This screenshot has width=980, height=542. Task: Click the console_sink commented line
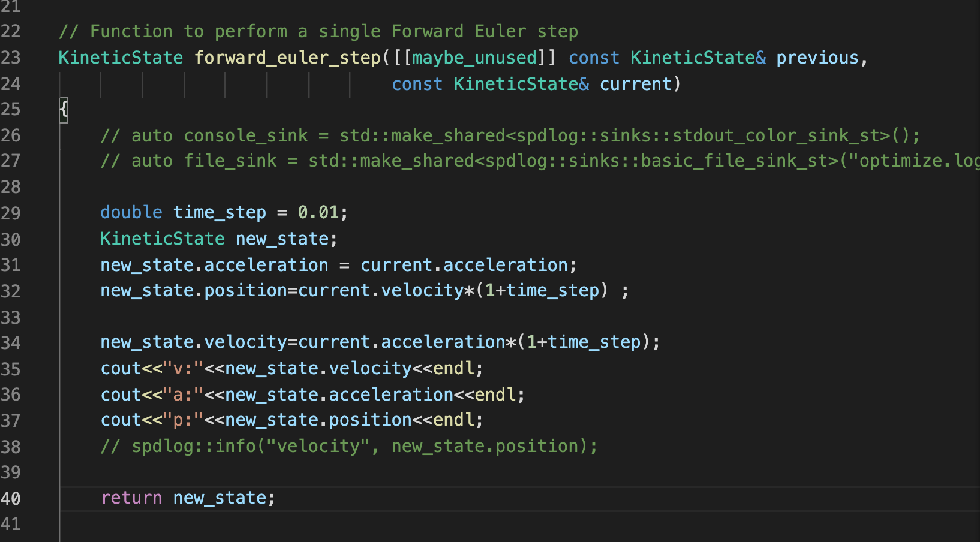click(510, 135)
